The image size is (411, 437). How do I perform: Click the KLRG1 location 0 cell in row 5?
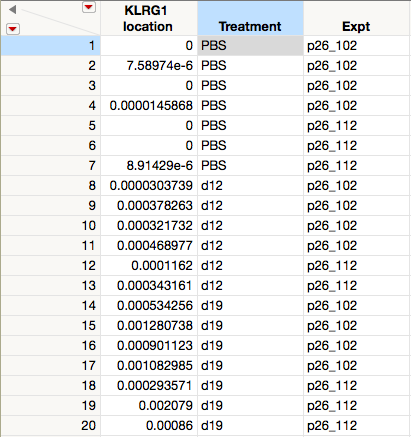tap(149, 126)
